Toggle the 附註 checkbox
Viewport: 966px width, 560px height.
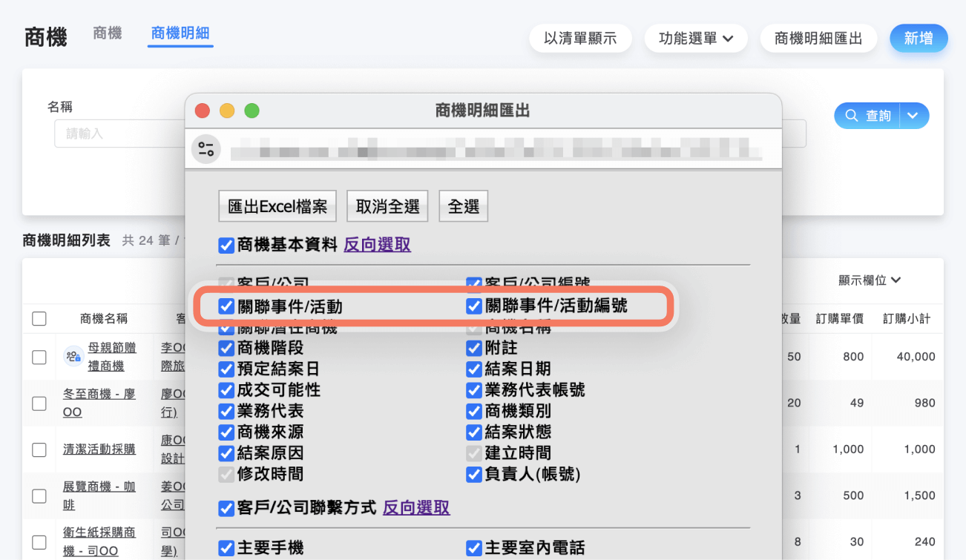[474, 348]
